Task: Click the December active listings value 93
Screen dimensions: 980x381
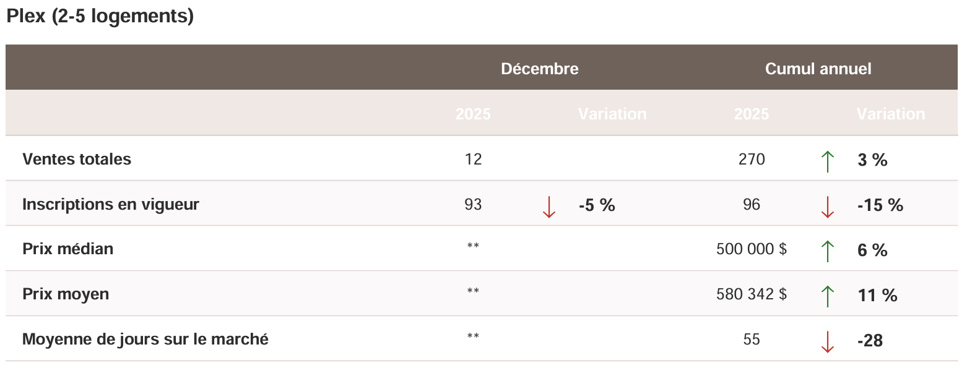Action: (x=473, y=204)
